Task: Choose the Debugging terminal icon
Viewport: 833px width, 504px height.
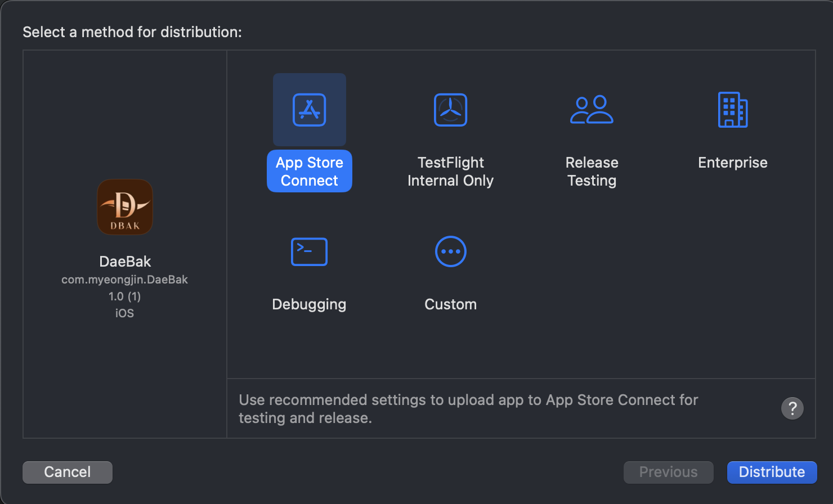Action: click(x=309, y=251)
